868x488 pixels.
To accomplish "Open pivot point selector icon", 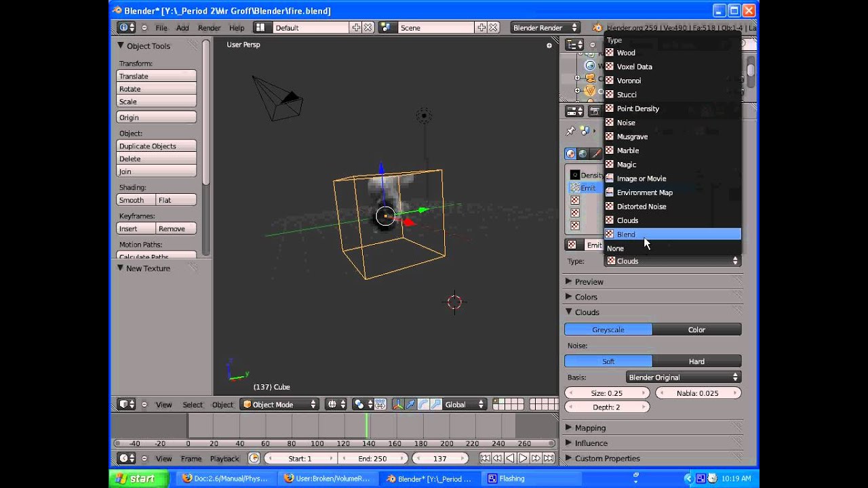I will (362, 405).
